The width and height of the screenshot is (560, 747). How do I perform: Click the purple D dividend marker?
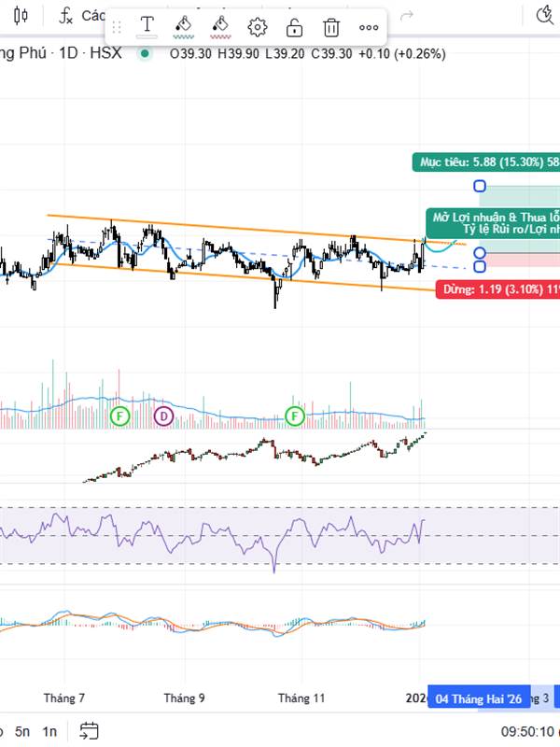click(x=163, y=416)
